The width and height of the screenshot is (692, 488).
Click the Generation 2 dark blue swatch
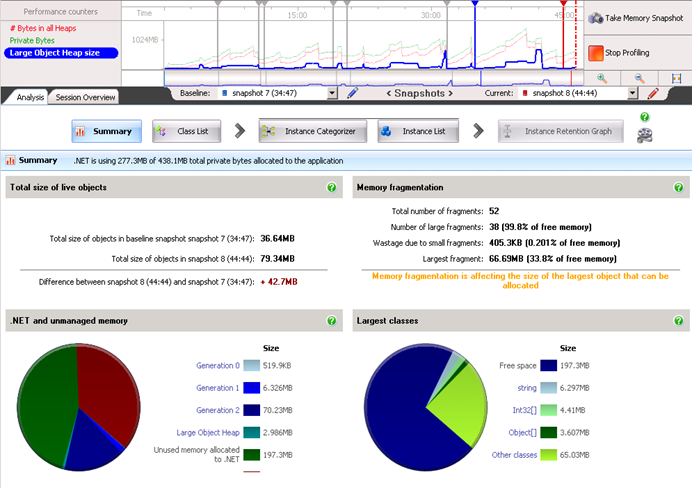pos(252,410)
